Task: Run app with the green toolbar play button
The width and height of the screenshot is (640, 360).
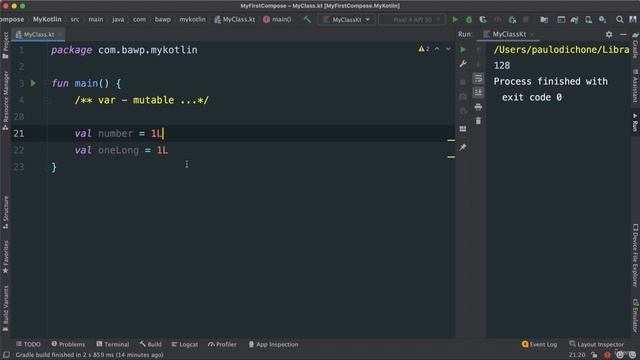Action: point(455,19)
